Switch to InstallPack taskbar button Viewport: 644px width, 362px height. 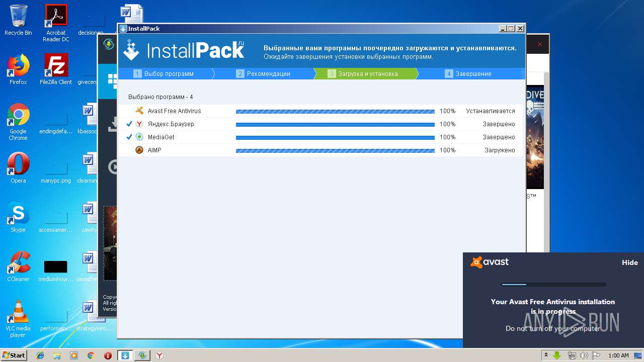pyautogui.click(x=125, y=355)
